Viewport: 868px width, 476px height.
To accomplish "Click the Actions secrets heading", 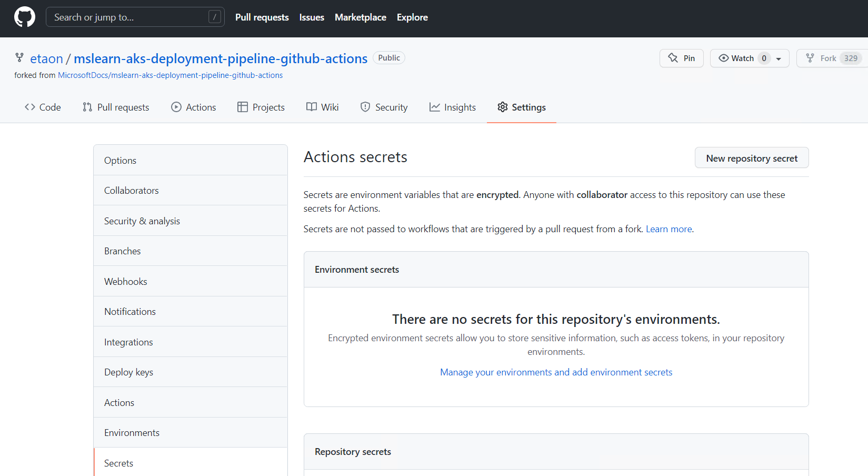I will click(x=355, y=157).
